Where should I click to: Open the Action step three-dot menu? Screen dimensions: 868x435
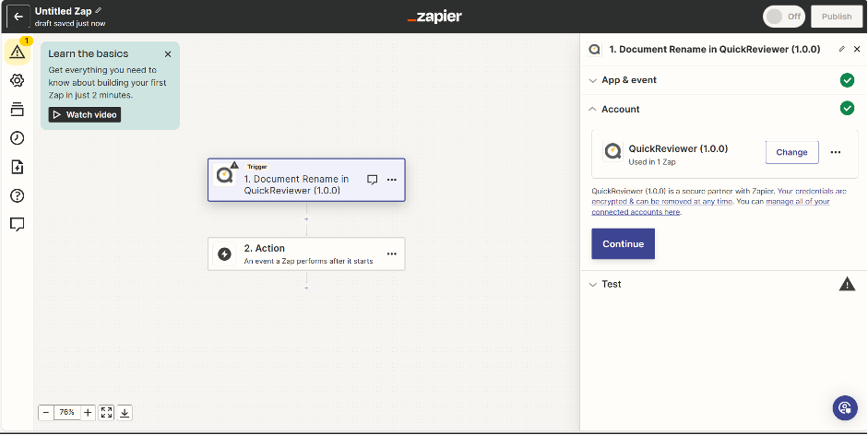tap(391, 253)
